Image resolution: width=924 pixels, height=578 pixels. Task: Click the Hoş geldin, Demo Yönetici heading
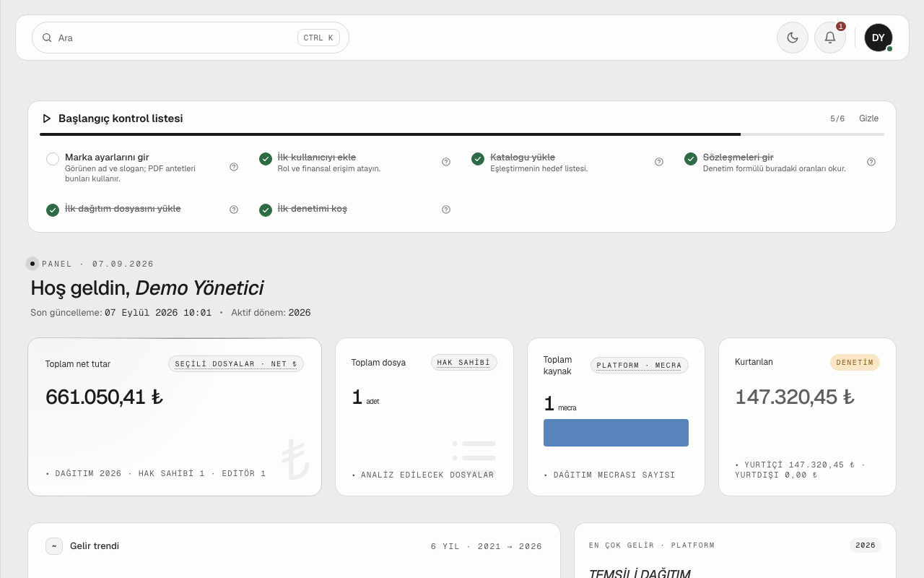(x=147, y=288)
